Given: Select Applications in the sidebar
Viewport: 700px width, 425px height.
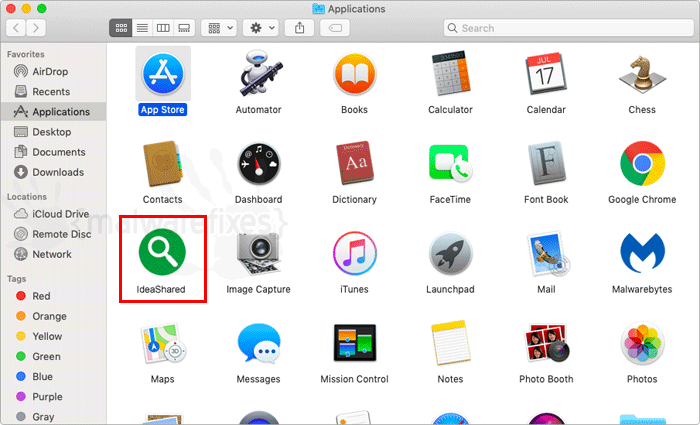Looking at the screenshot, I should pyautogui.click(x=54, y=112).
